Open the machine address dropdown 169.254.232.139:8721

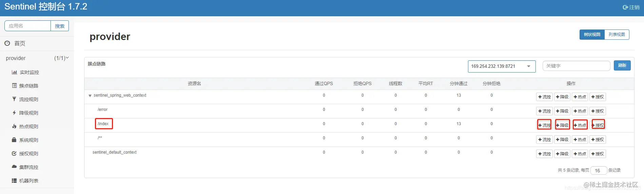(502, 66)
